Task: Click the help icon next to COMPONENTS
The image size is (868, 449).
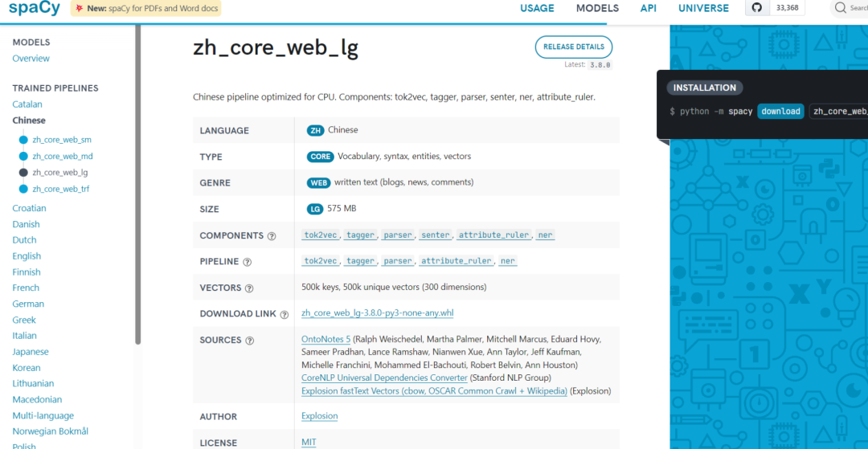Action: click(272, 235)
